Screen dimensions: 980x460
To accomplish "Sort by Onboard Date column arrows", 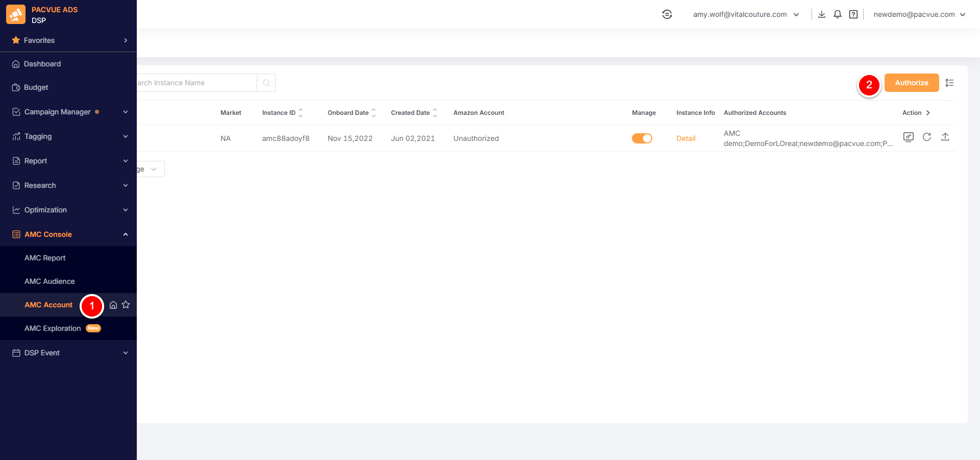I will pyautogui.click(x=374, y=113).
